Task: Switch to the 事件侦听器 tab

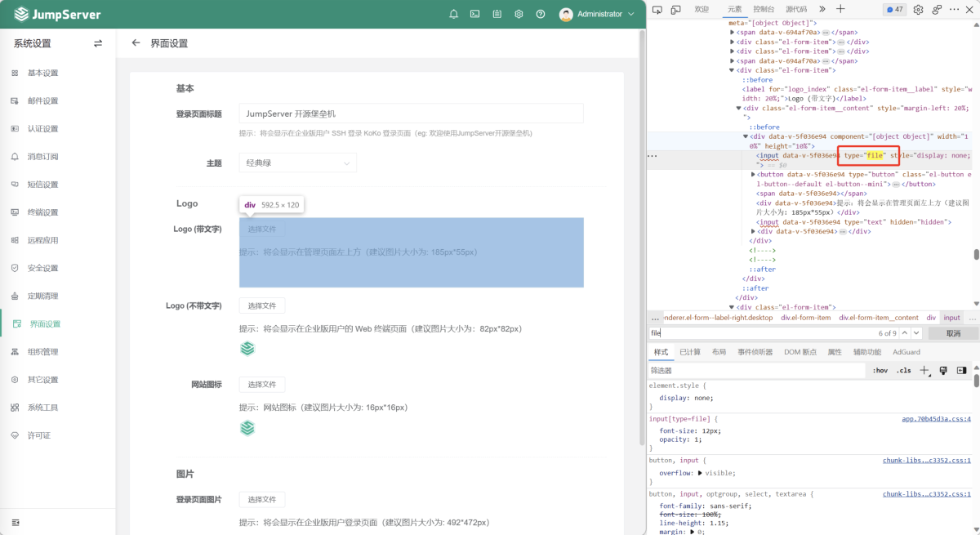Action: (x=755, y=352)
